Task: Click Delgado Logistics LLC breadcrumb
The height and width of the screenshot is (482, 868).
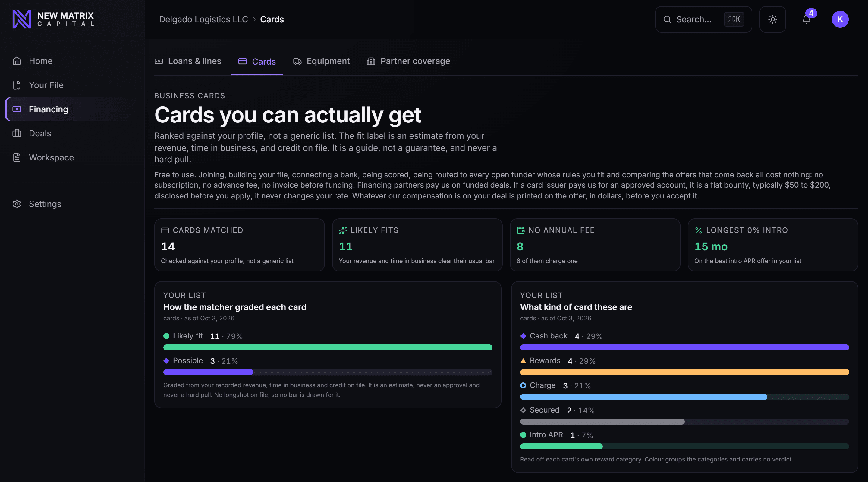Action: (203, 19)
